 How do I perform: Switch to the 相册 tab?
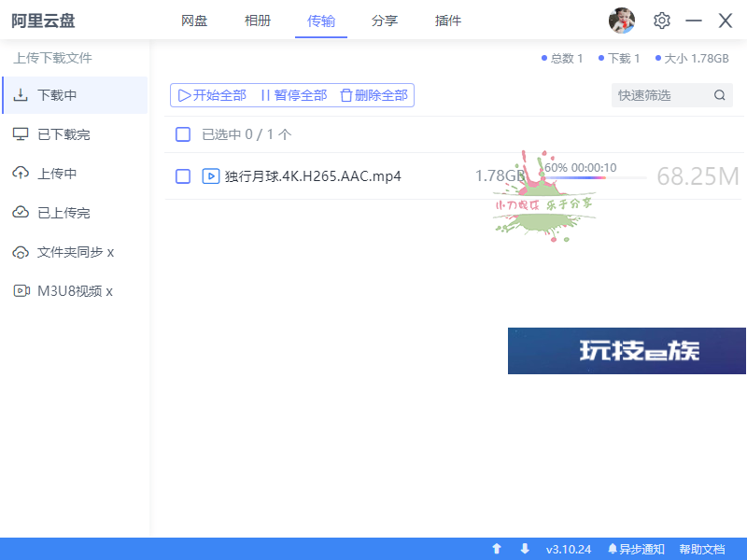coord(258,21)
